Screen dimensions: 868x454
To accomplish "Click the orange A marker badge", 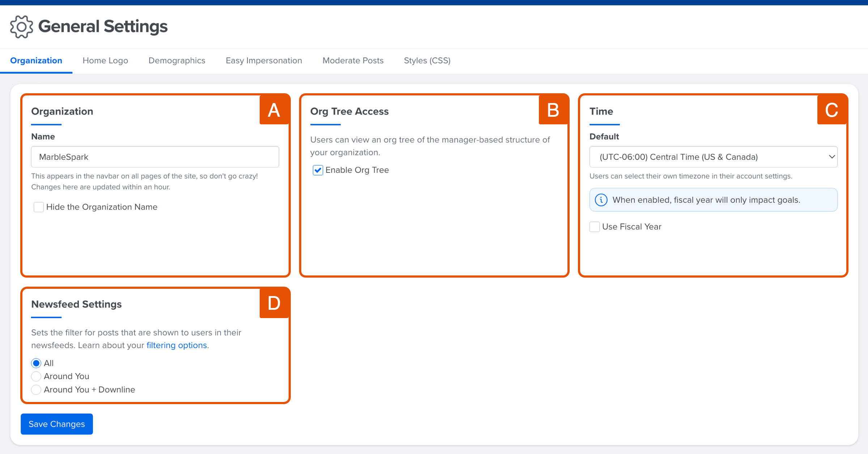I will [274, 110].
